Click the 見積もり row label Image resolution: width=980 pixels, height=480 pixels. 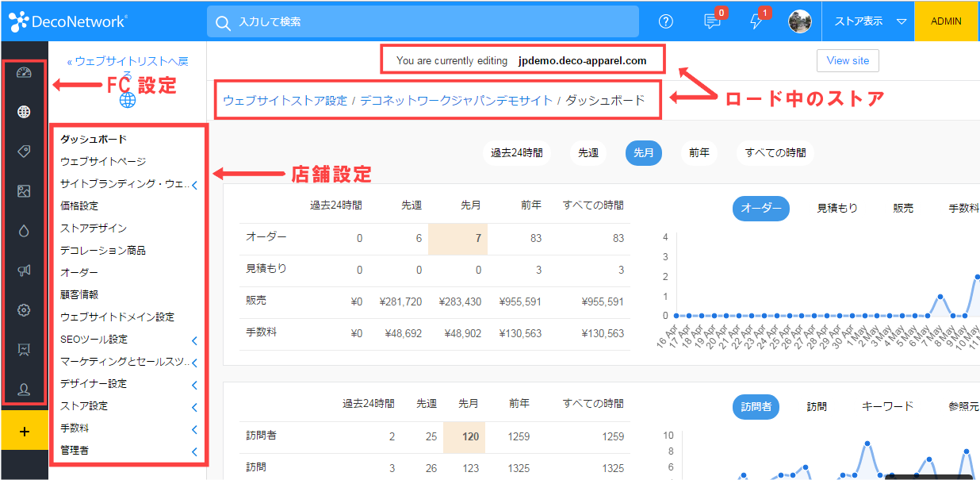pyautogui.click(x=266, y=269)
